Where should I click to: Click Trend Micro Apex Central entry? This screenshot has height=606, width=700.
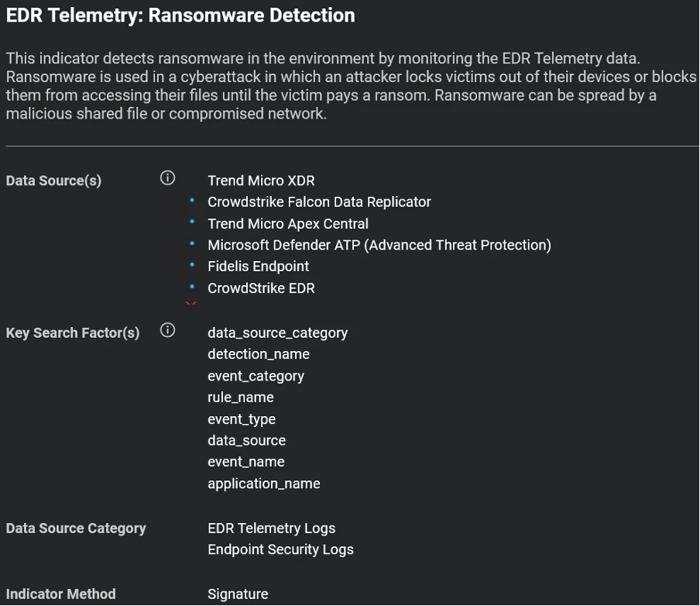[288, 223]
